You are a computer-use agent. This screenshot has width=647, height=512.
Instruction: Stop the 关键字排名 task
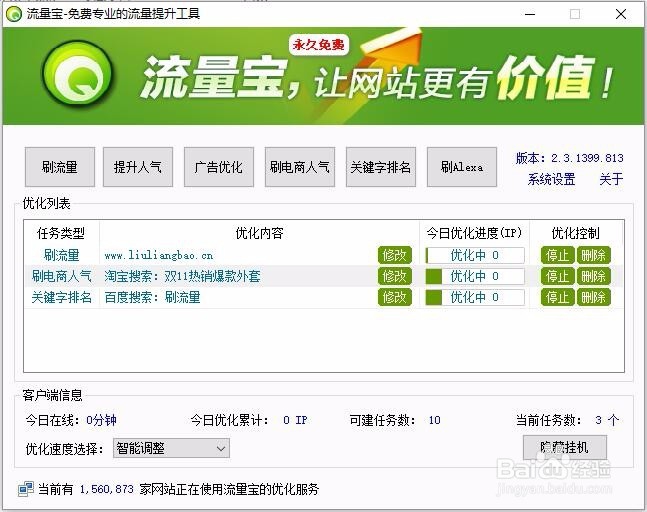[557, 297]
